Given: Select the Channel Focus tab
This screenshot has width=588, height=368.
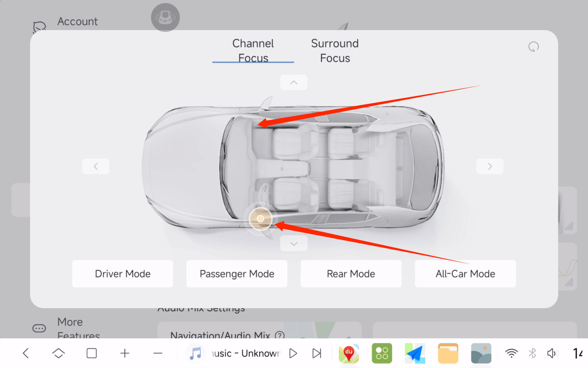Looking at the screenshot, I should pos(253,51).
